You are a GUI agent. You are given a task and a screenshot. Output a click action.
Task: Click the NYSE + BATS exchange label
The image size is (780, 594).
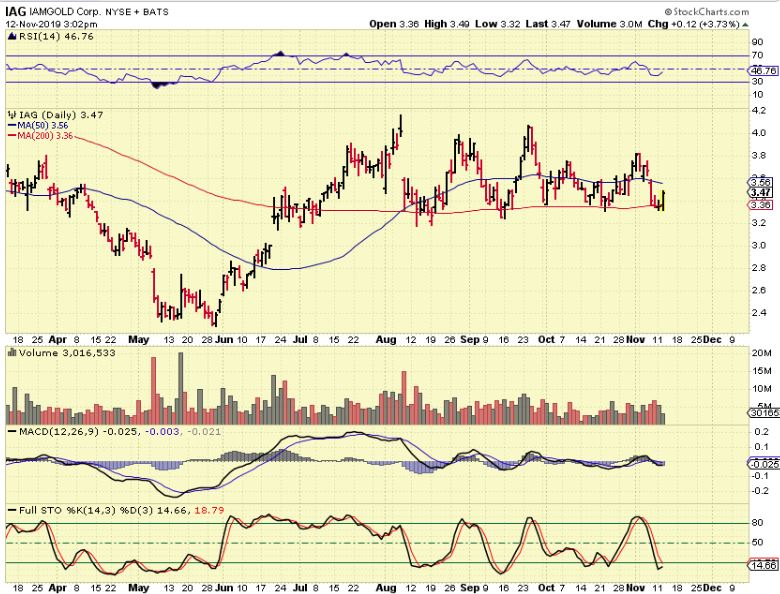tap(137, 11)
